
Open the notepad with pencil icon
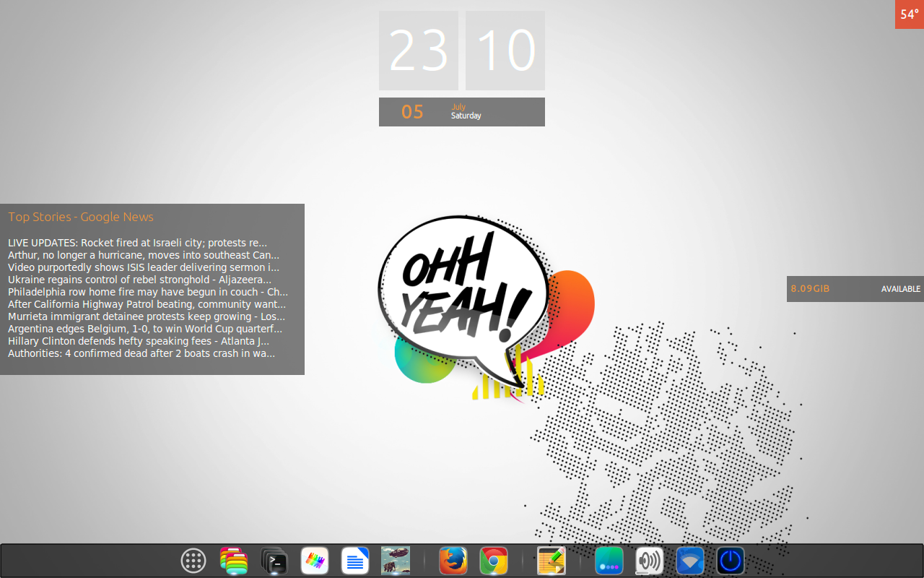[x=552, y=561]
